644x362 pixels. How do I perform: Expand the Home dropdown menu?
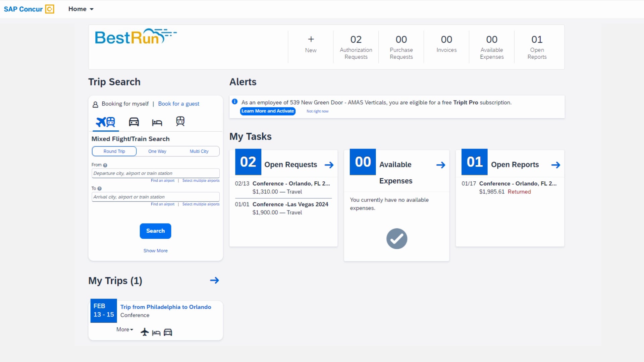coord(81,9)
